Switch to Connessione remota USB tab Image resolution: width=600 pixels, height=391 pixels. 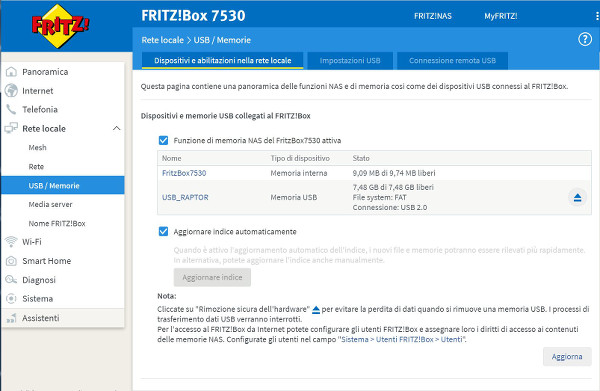tap(452, 60)
